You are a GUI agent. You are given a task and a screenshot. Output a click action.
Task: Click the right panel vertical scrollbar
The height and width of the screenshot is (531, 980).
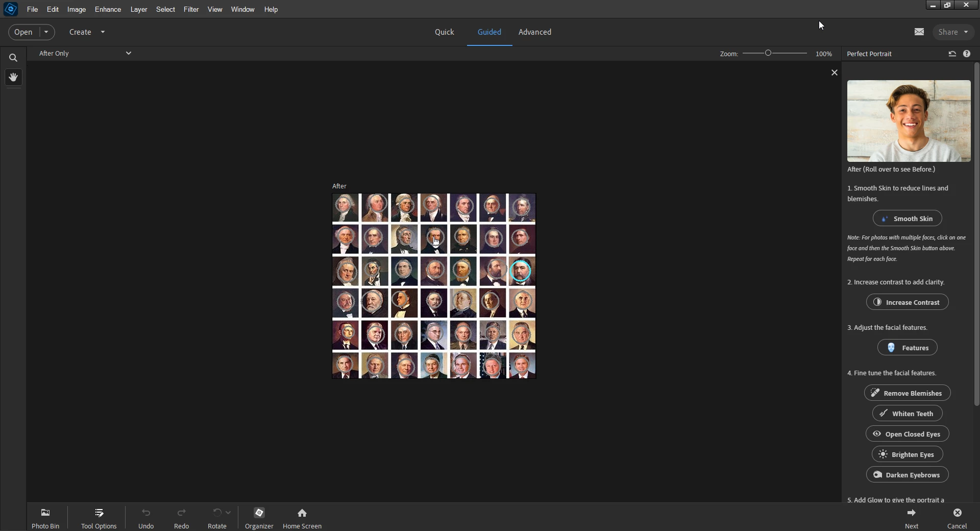coord(977,235)
